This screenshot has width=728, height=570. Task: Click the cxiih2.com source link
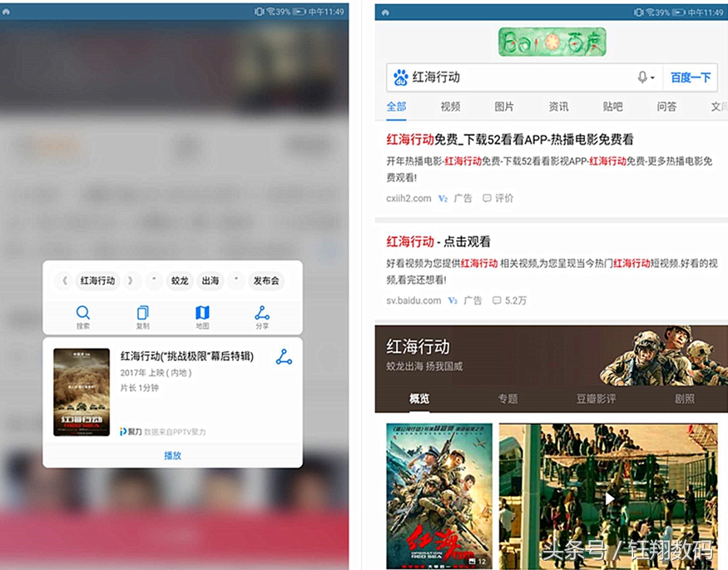coord(409,198)
